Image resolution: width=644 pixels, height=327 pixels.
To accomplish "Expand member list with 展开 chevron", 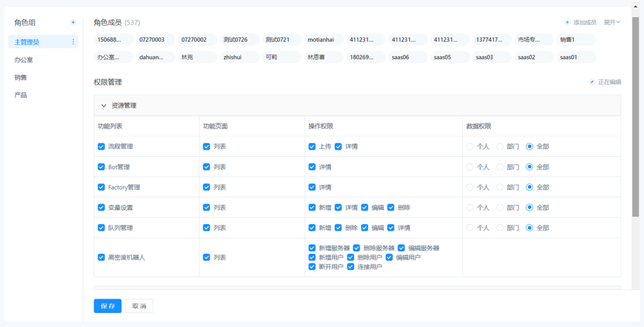I will [x=618, y=23].
